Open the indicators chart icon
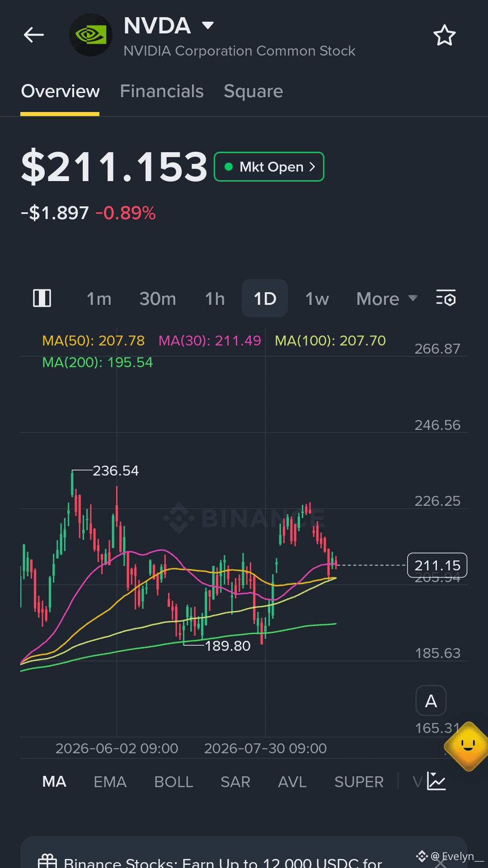 coord(436,781)
